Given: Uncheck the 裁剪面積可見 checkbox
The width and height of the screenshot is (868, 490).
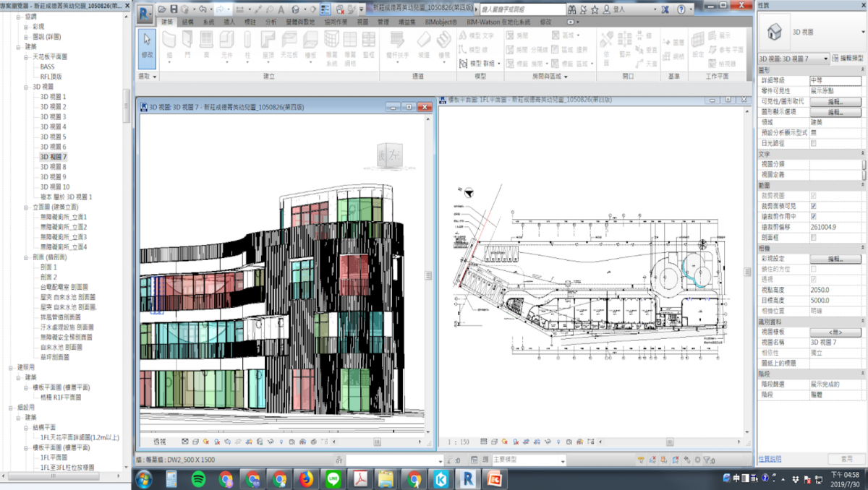Looking at the screenshot, I should (x=814, y=206).
